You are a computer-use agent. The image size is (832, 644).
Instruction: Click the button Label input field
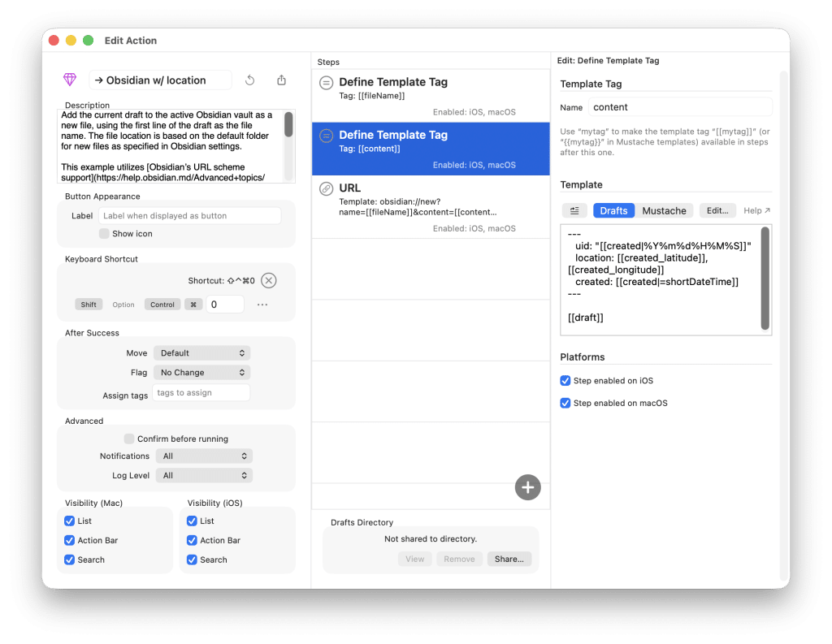189,216
